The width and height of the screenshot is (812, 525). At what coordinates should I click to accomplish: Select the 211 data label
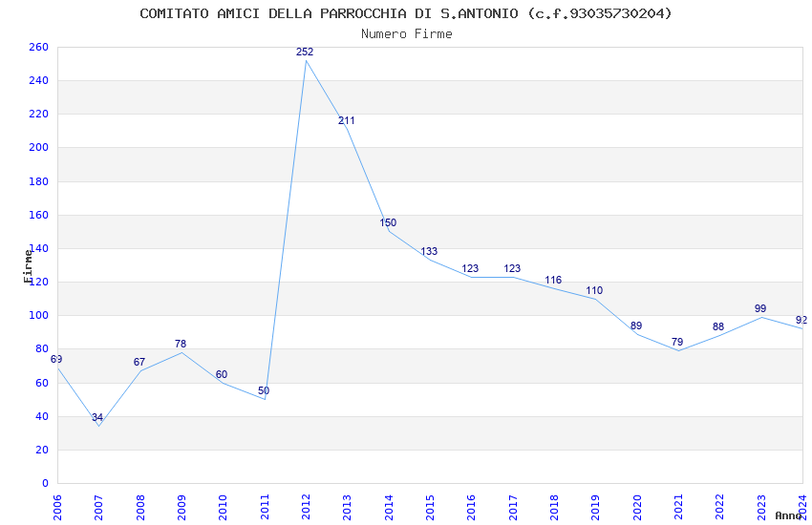tap(347, 120)
